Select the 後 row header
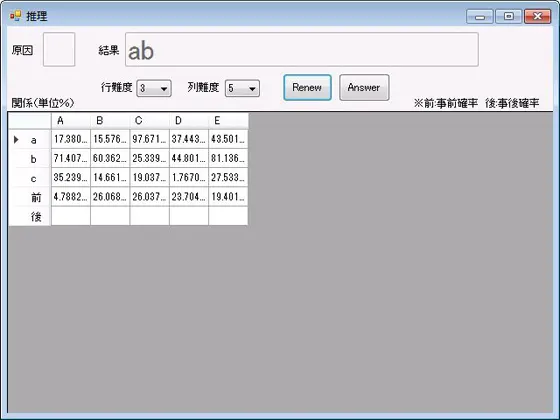 tap(30, 216)
